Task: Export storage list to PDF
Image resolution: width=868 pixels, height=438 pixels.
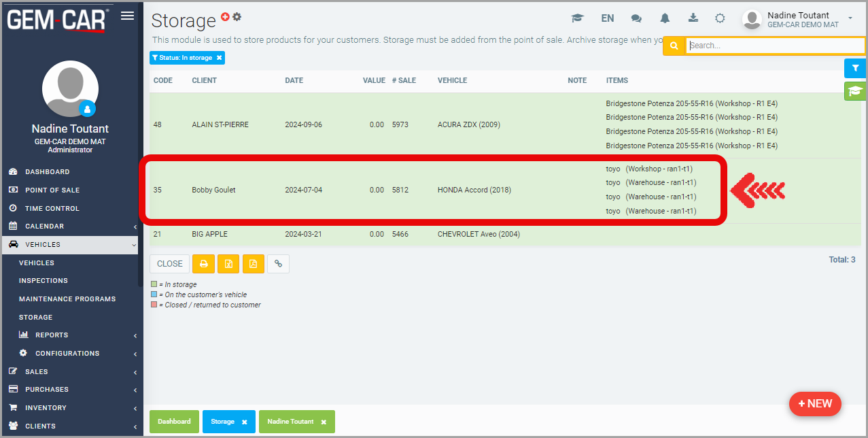Action: pos(253,264)
